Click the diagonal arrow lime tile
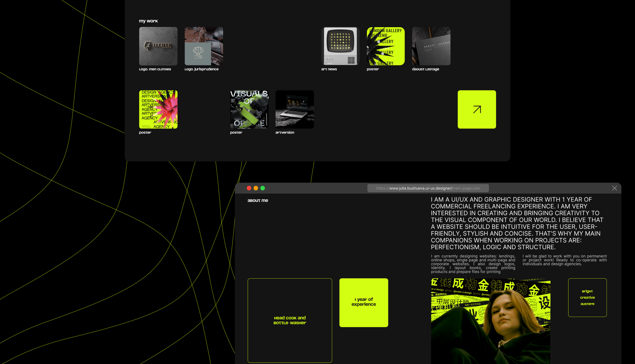The image size is (635, 364). 477,109
